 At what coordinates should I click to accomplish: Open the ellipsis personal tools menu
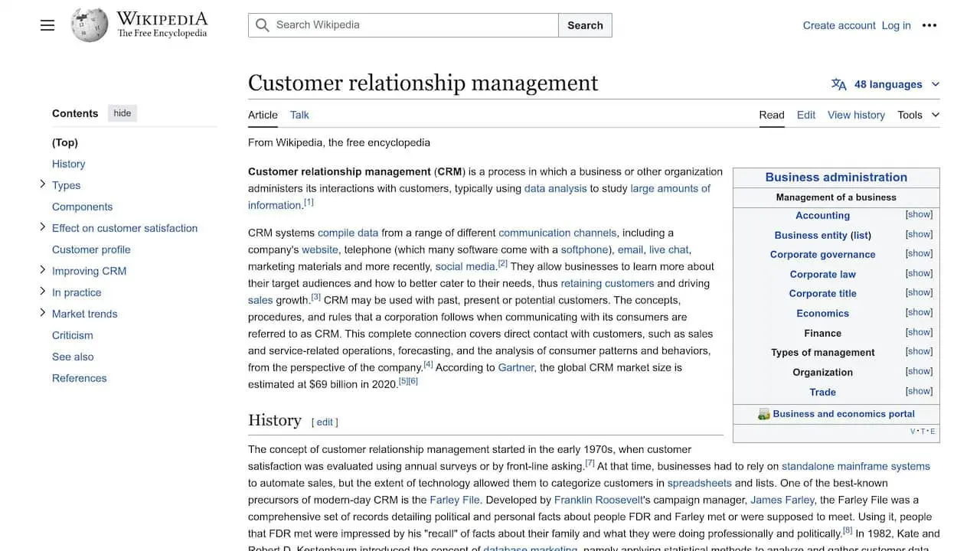929,25
